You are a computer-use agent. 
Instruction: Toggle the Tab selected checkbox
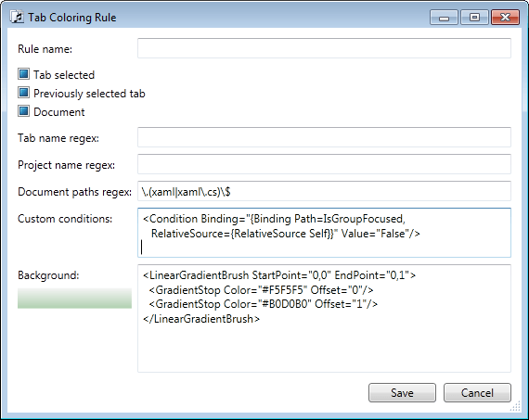23,74
